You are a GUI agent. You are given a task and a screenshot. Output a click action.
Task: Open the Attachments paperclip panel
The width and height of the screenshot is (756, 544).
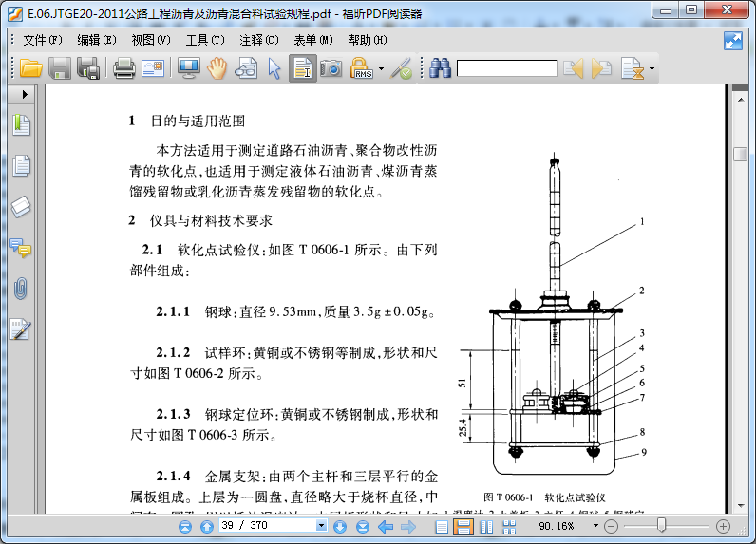pyautogui.click(x=21, y=289)
